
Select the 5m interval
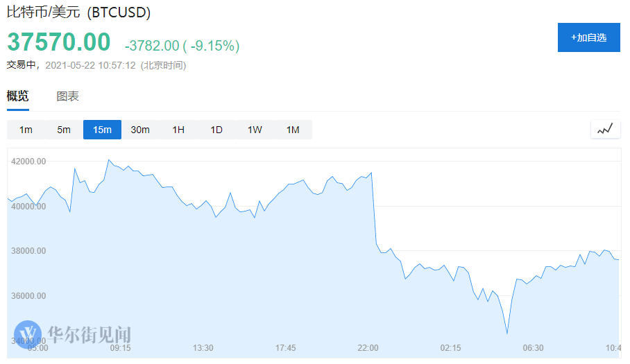pyautogui.click(x=64, y=130)
